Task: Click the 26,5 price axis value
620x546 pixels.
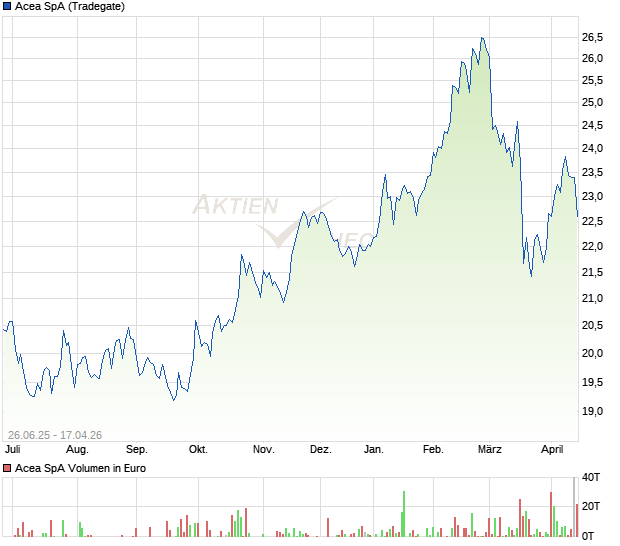Action: point(592,37)
